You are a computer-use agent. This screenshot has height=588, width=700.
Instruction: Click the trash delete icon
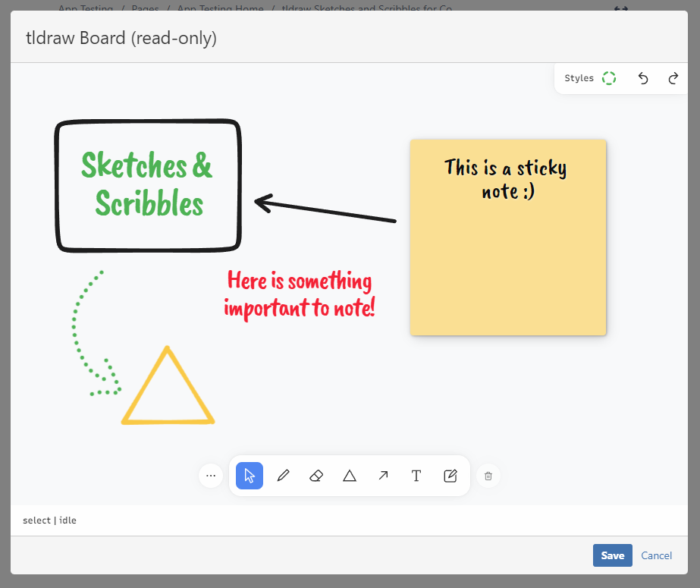pyautogui.click(x=488, y=476)
